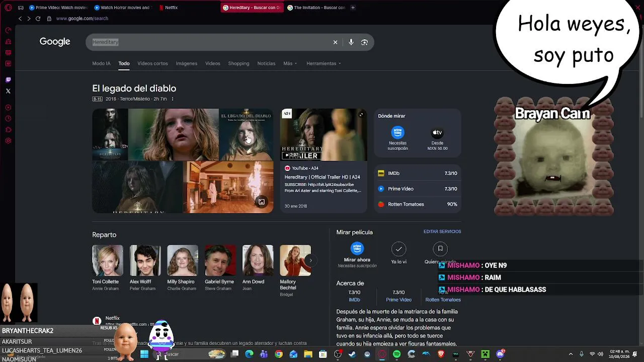Viewport: 644px width, 362px height.
Task: Expand the Herramientas dropdown
Action: (x=324, y=63)
